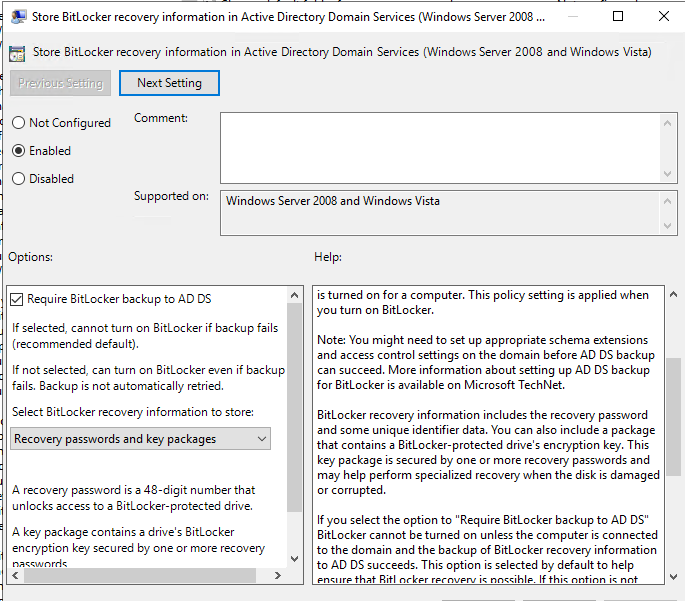Click the 'Comment:' label
Screen dimensions: 685x601
[x=161, y=118]
